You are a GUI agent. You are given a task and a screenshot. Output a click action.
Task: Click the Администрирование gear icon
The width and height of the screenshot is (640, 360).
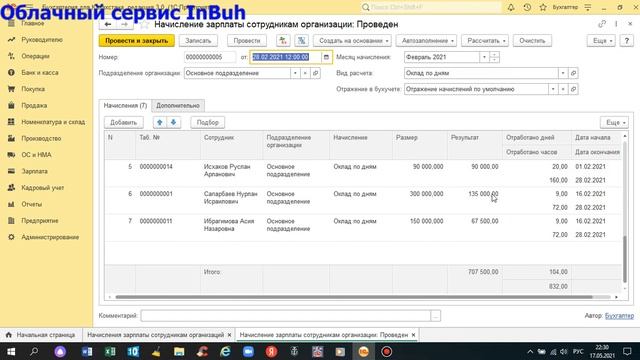(11, 237)
